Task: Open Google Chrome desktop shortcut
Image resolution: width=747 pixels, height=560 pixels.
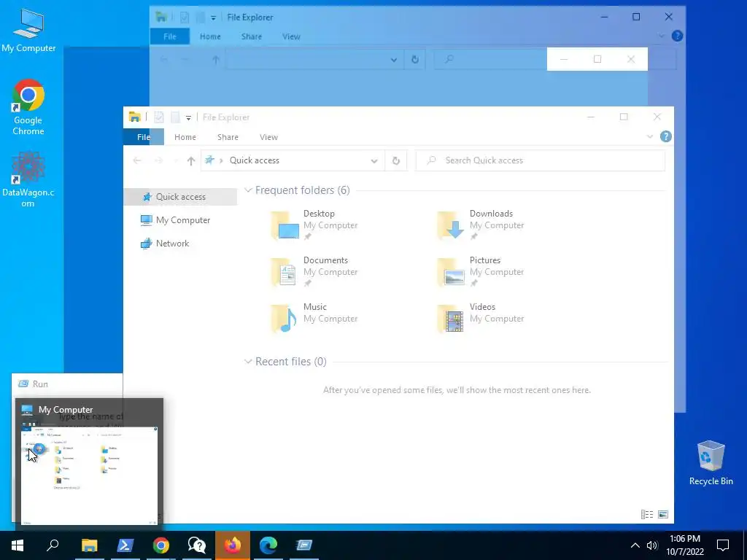Action: point(28,107)
